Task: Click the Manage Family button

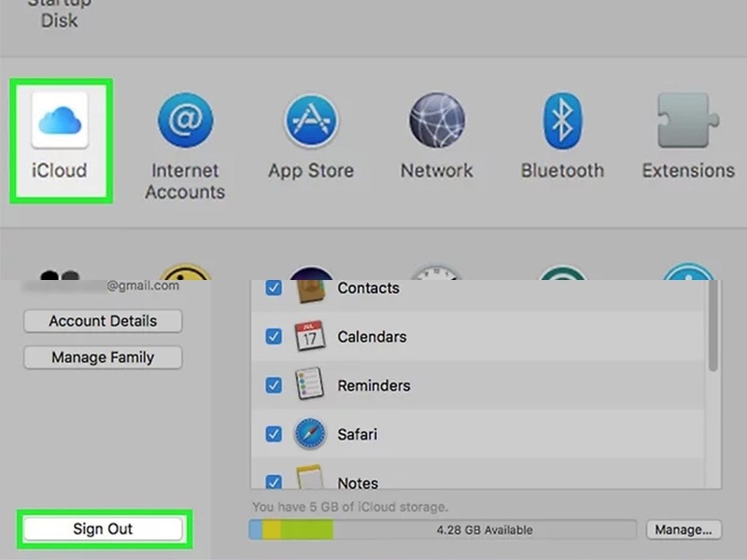Action: click(x=102, y=357)
